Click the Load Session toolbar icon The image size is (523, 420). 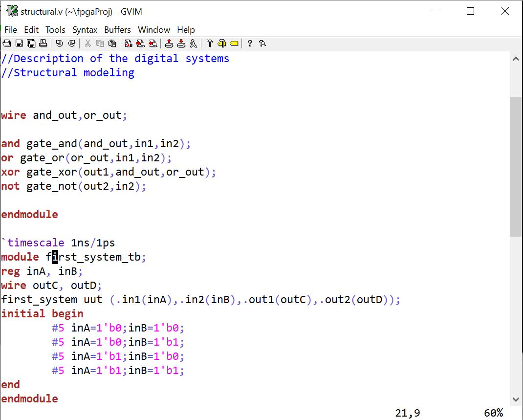tap(169, 44)
